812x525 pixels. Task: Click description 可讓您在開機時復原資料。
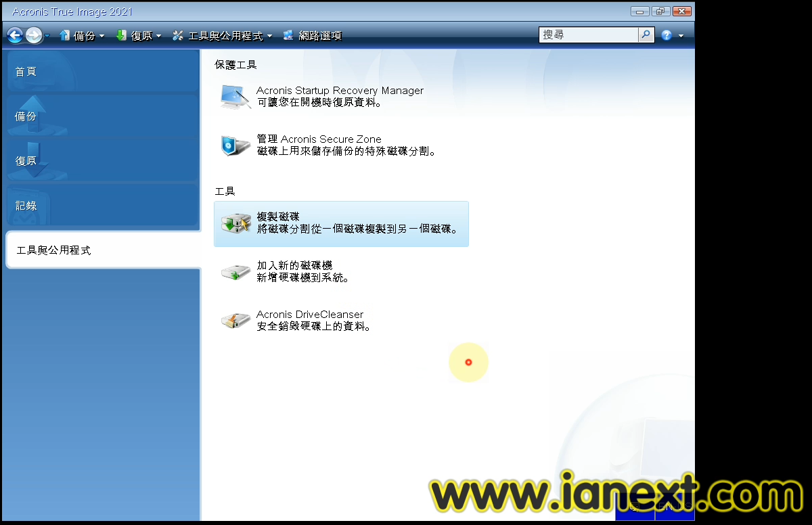[320, 103]
